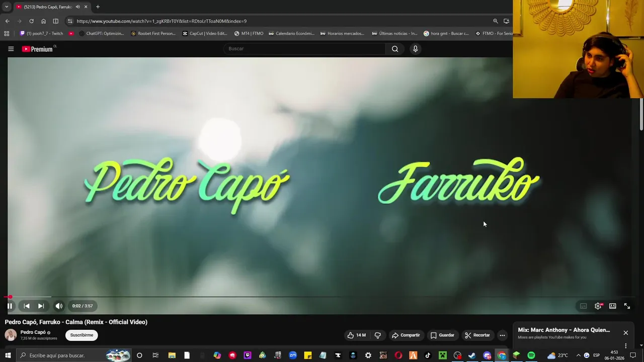Open the Calendario Económi... bookmark

(291, 34)
